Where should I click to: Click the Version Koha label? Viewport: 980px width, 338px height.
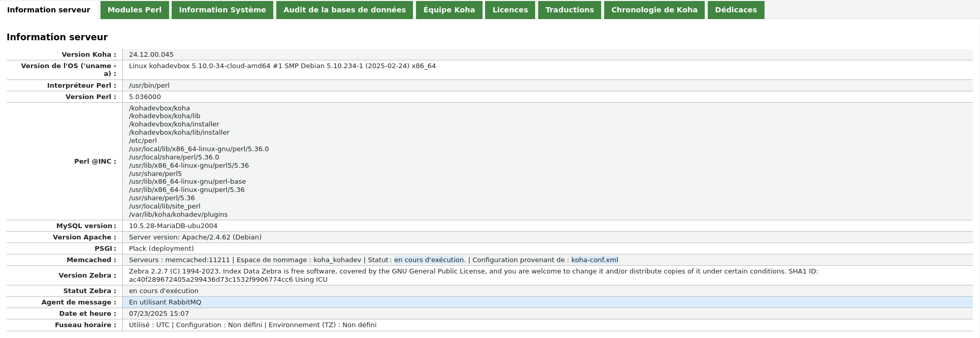coord(89,55)
